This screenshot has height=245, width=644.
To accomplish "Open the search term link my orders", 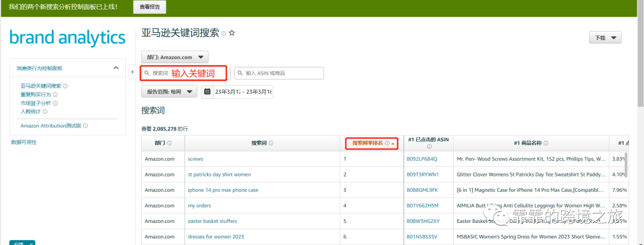I will click(199, 206).
